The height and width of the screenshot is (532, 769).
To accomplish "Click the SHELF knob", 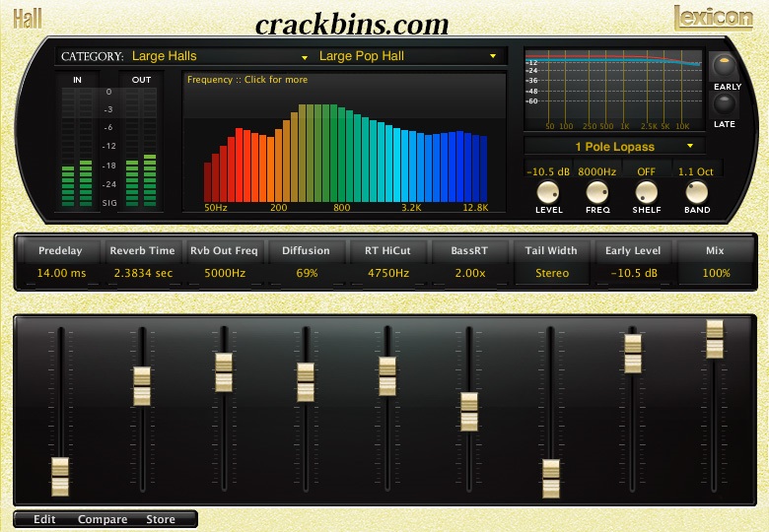I will pos(647,192).
